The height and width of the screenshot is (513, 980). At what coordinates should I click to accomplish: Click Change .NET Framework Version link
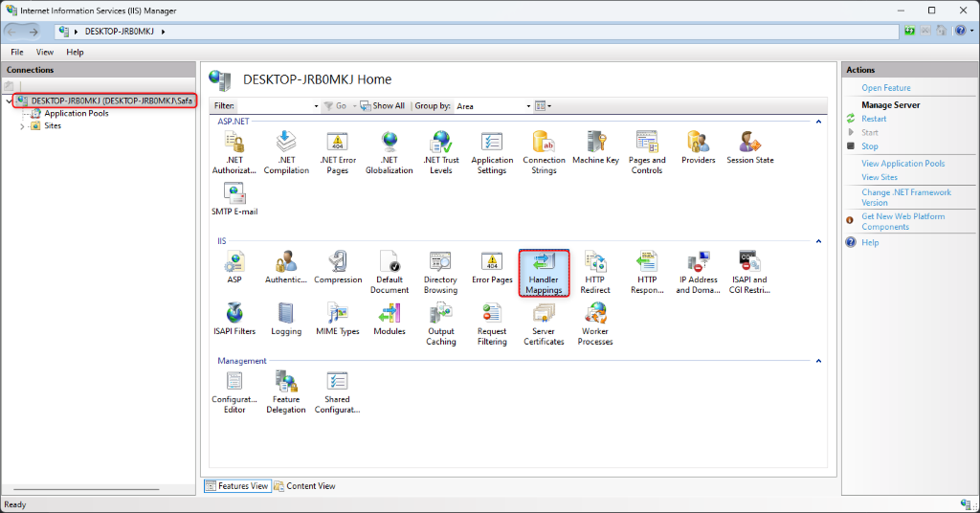[906, 197]
